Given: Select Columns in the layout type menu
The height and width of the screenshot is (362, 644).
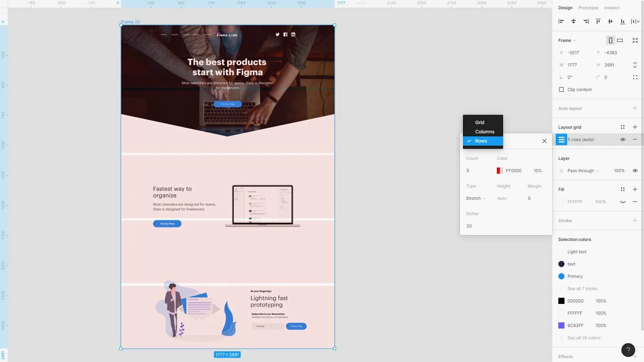Looking at the screenshot, I should click(483, 132).
